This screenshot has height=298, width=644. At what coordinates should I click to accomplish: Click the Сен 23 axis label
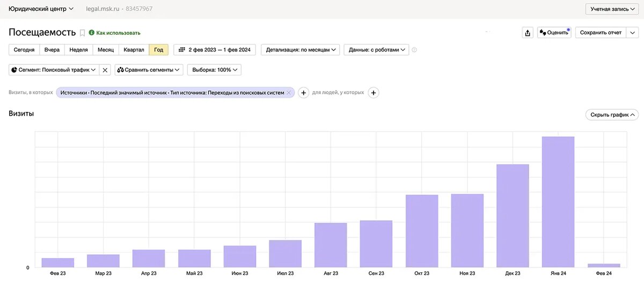tap(376, 273)
